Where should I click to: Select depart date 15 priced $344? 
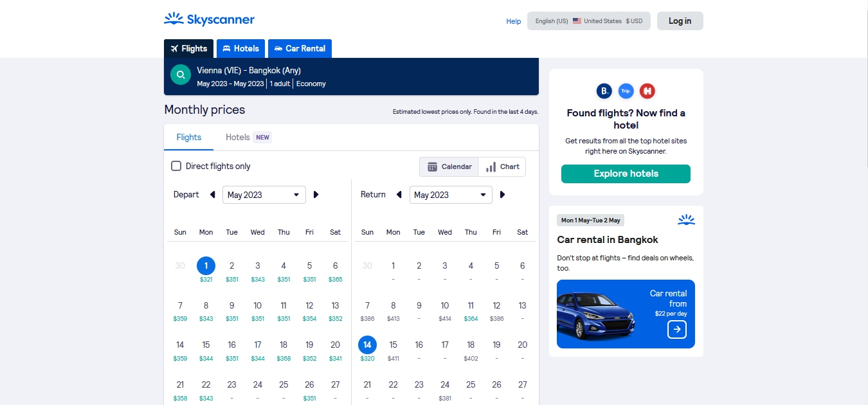[206, 350]
